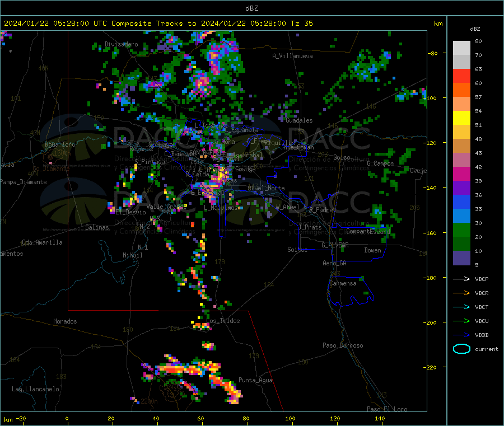This screenshot has height=426, width=504.
Task: Select the 'Paso_Barroso' place label
Action: 343,346
